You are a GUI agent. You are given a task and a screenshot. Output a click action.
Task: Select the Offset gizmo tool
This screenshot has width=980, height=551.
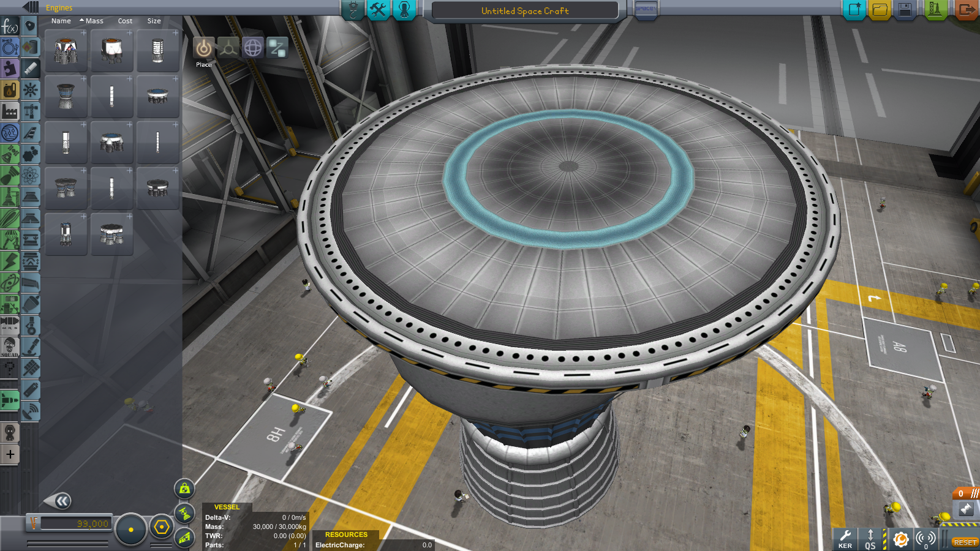click(x=228, y=48)
